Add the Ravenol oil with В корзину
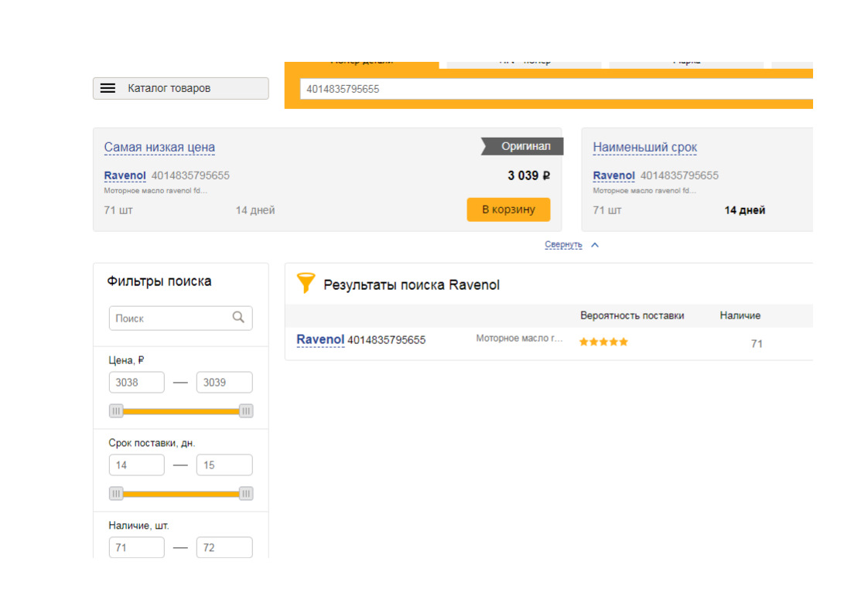The height and width of the screenshot is (613, 868). click(x=507, y=209)
